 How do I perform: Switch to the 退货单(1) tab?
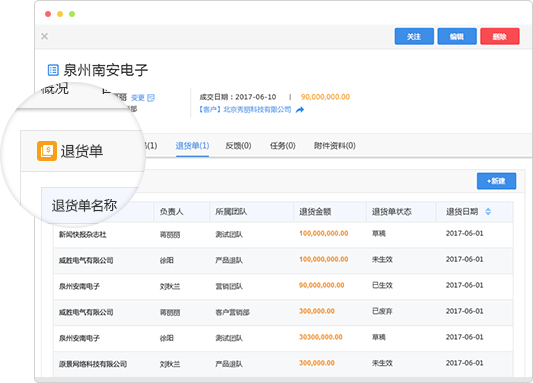pos(192,146)
